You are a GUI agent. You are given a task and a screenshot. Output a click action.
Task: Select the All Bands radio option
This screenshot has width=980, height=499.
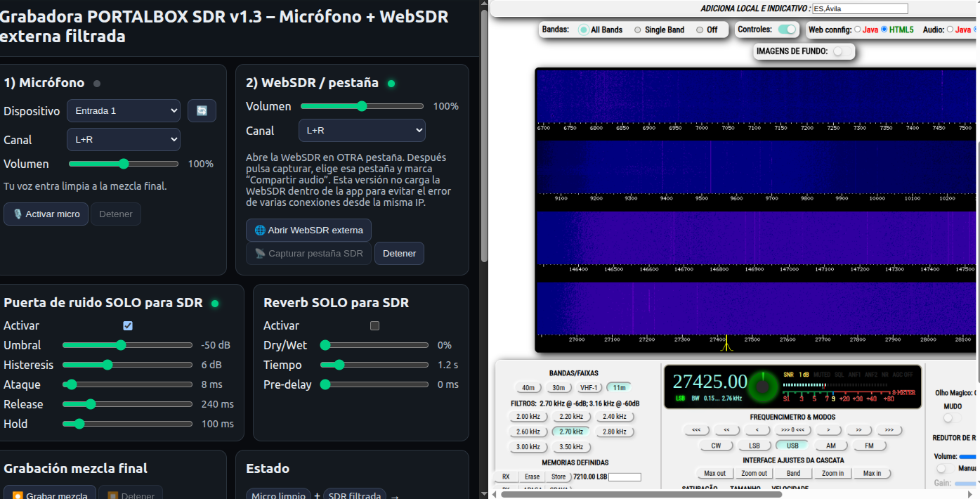tap(584, 30)
